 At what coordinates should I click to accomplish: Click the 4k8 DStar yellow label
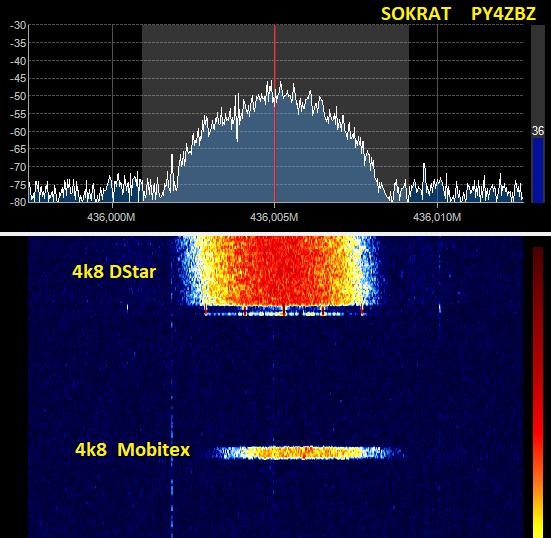tap(114, 272)
